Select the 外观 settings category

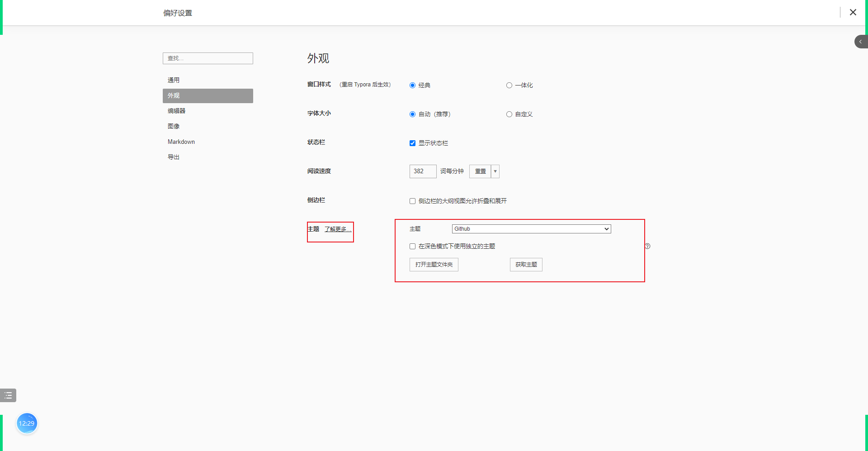point(208,95)
